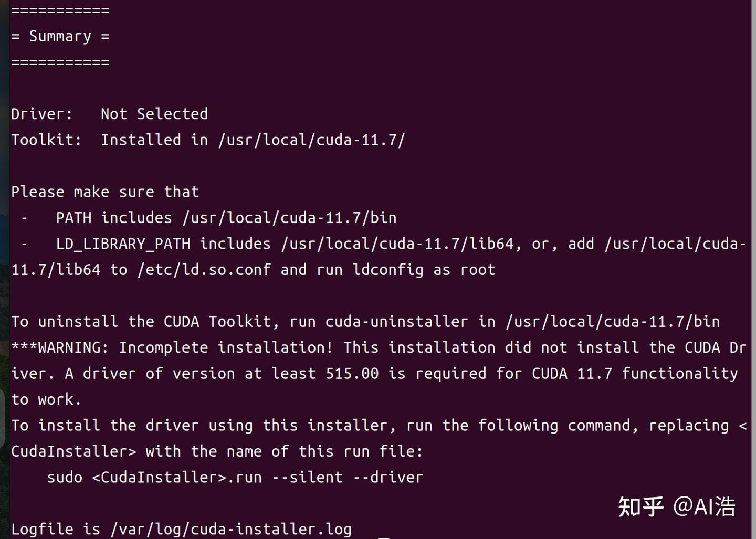Click the Toolkit install path /usr/local/cuda-11.7/
This screenshot has height=539, width=756.
pos(311,140)
